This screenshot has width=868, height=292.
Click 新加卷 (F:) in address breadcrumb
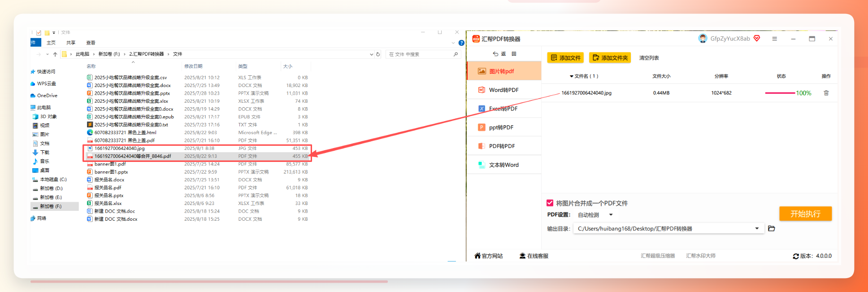pyautogui.click(x=109, y=54)
